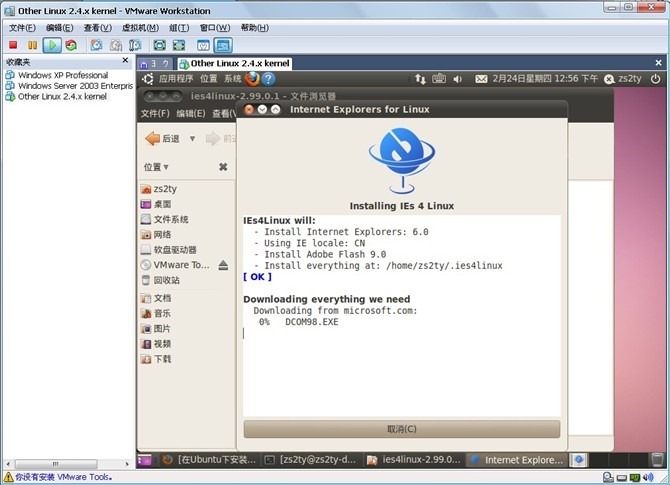Open the 位置 sidebar dropdown
670x485 pixels.
pos(156,167)
